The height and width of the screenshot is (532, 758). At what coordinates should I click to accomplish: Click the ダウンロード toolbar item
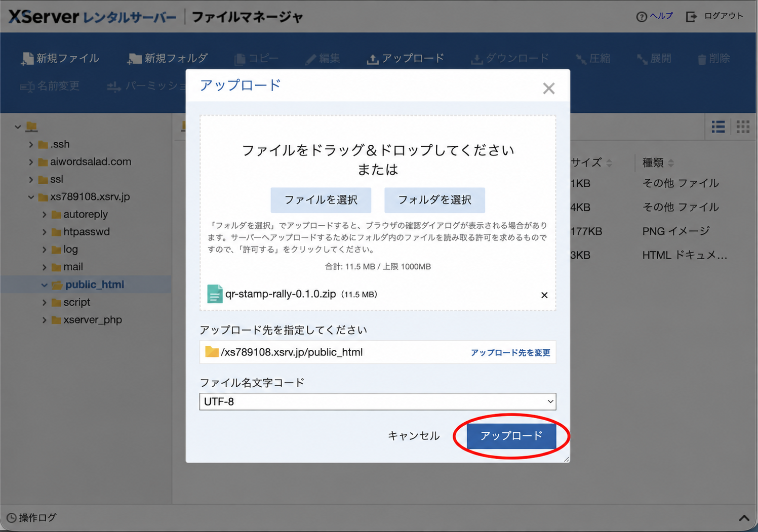[x=510, y=59]
